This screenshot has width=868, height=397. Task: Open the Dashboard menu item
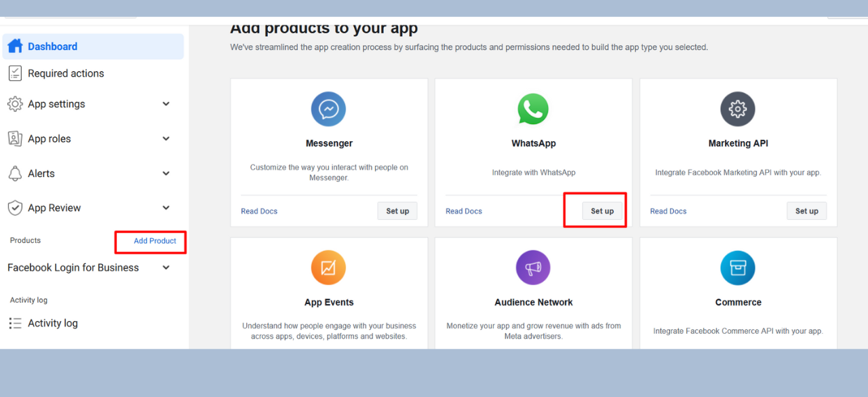point(93,46)
